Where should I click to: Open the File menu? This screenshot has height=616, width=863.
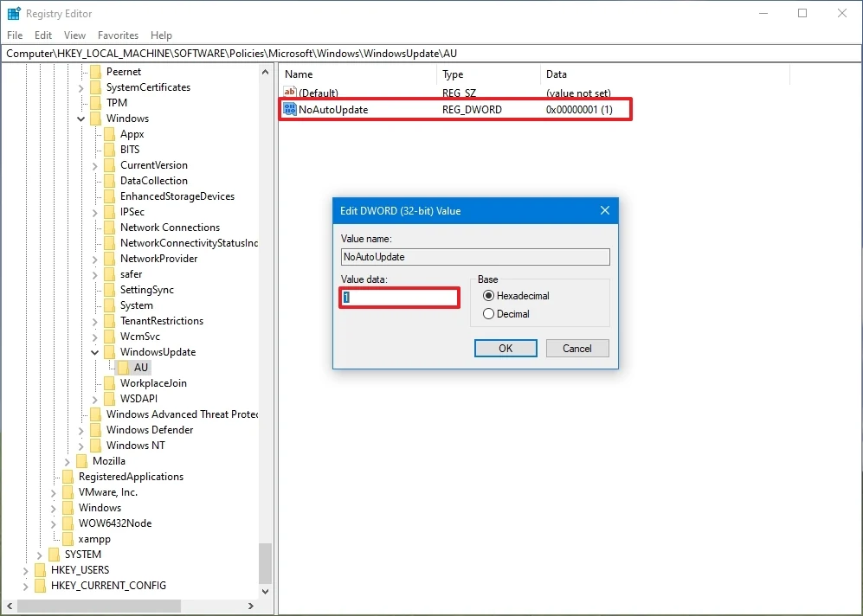(15, 35)
